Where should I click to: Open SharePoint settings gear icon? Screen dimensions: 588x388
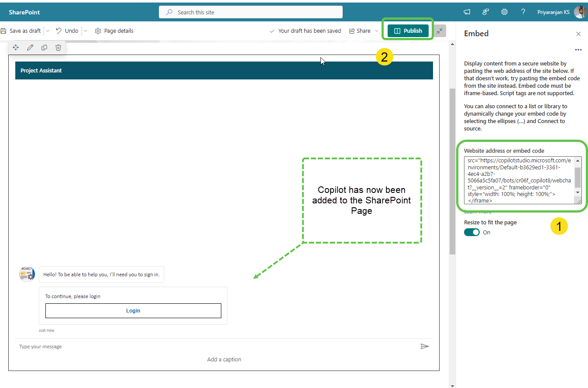(x=504, y=12)
